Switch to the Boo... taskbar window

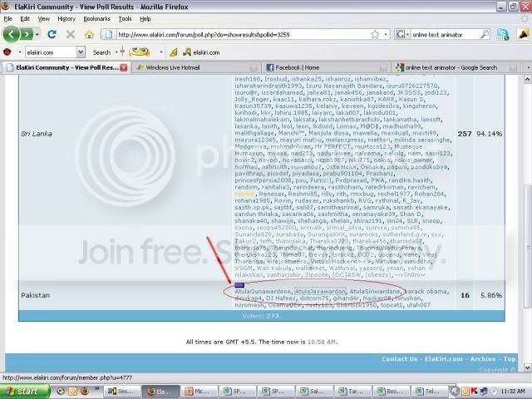391,392
